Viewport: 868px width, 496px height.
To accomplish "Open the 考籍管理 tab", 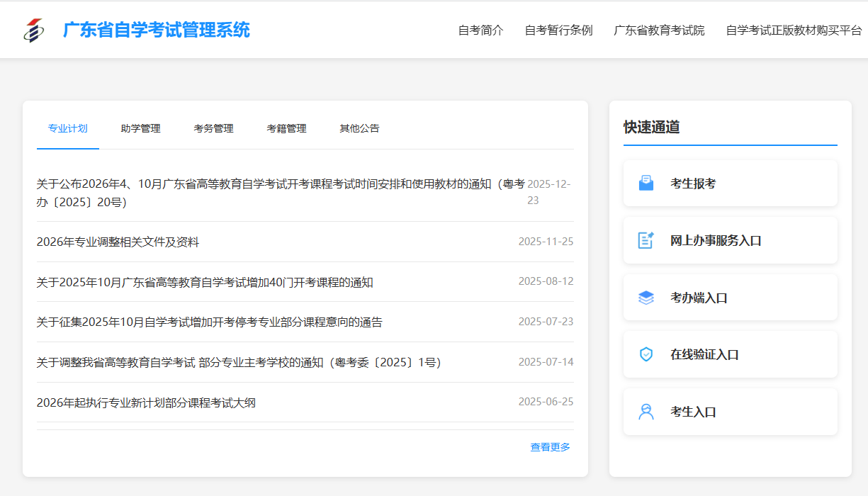I will coord(286,128).
